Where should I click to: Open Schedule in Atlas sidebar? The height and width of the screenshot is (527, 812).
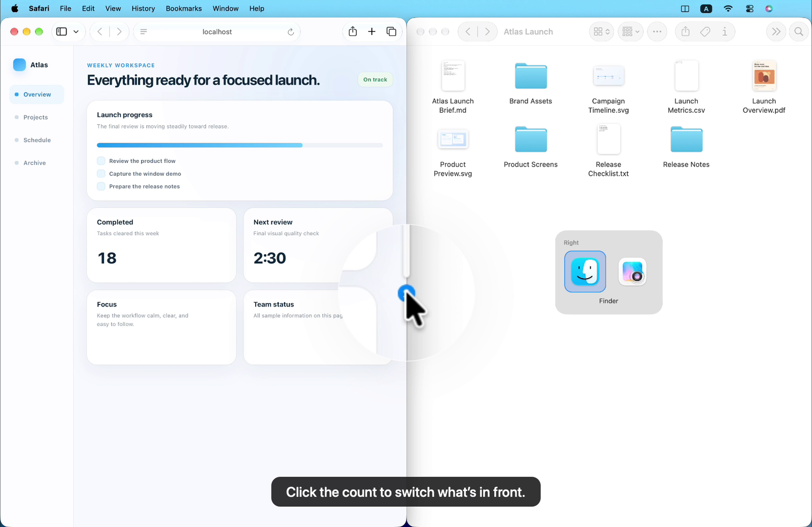pos(37,140)
